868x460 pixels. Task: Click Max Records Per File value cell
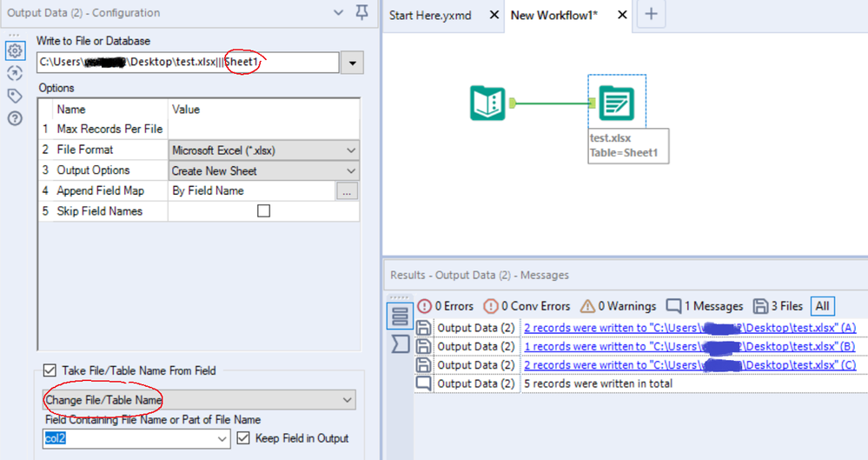point(263,129)
